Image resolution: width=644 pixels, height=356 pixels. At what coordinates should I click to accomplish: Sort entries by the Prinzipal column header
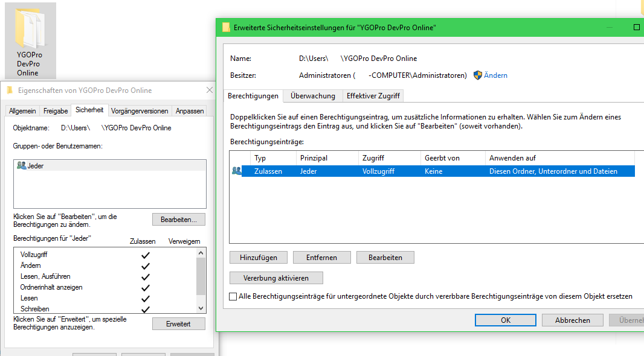(x=327, y=158)
